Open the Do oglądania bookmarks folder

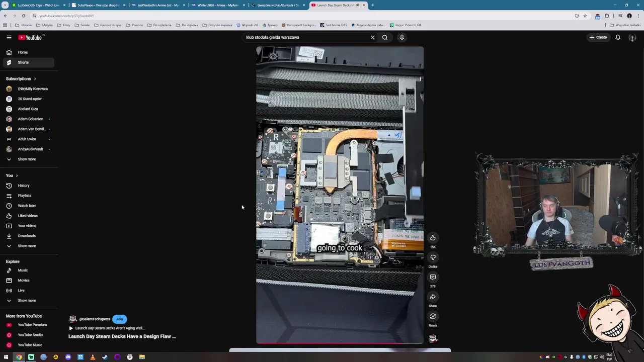(159, 25)
